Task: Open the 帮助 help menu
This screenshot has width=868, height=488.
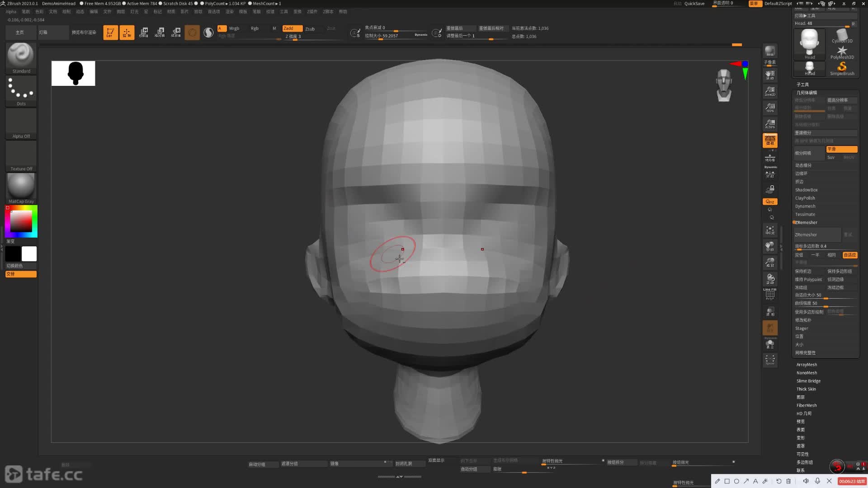Action: [343, 12]
